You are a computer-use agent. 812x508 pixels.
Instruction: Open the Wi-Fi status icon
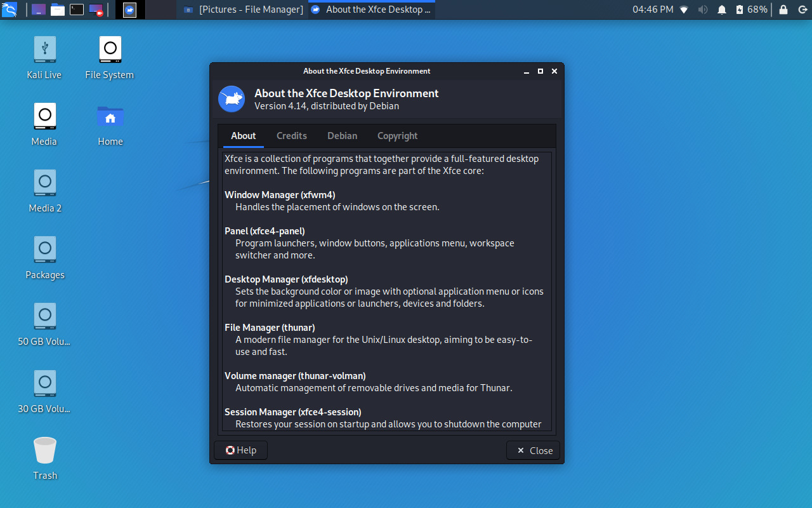coord(684,10)
